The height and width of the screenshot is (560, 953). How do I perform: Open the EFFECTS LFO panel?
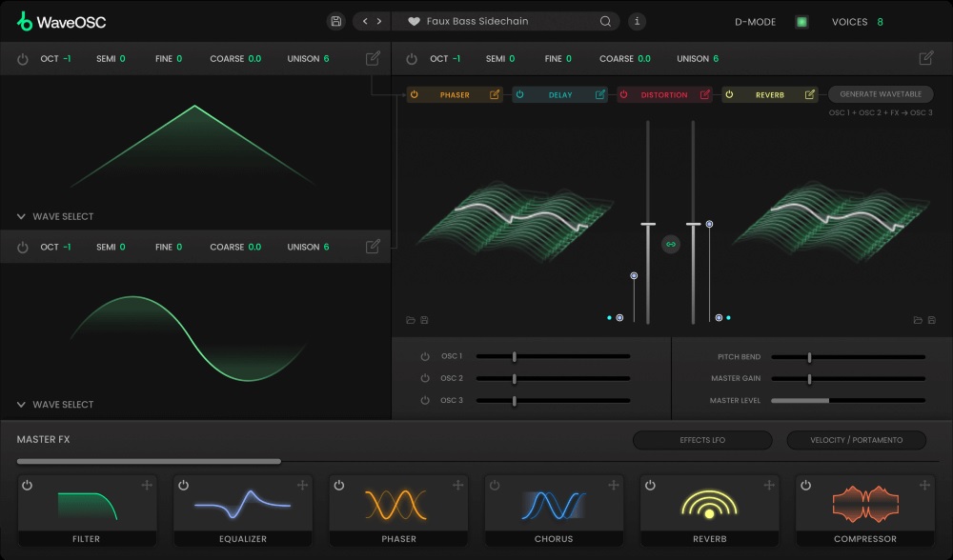click(x=702, y=440)
